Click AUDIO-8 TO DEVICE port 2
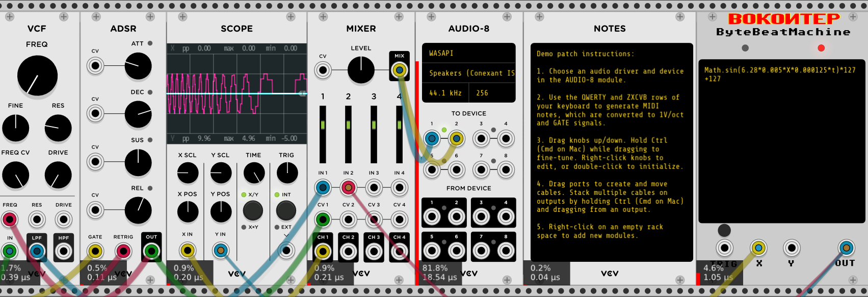 [x=456, y=138]
